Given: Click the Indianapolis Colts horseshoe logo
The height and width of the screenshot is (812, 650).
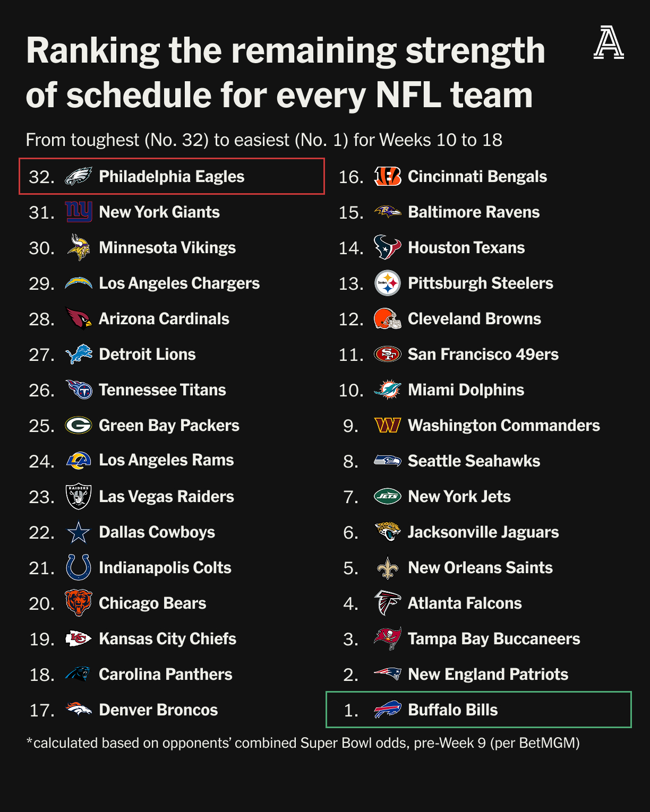Looking at the screenshot, I should point(79,567).
